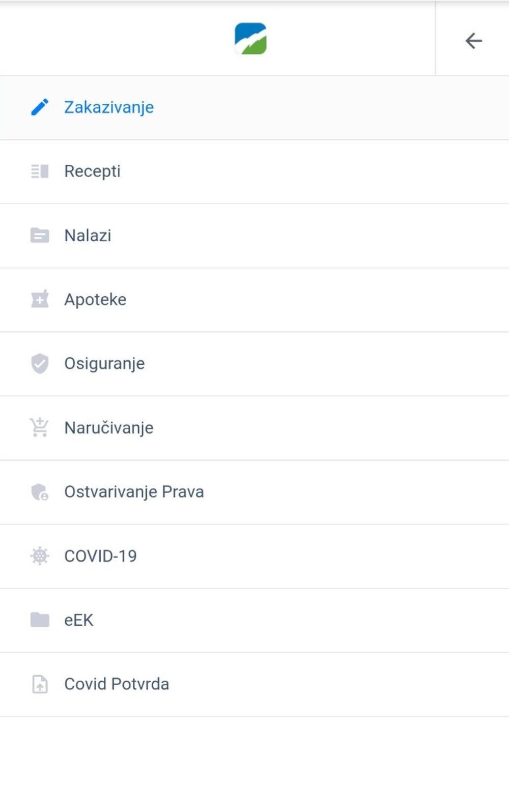Tap the back arrow icon
The width and height of the screenshot is (509, 812).
click(x=473, y=41)
